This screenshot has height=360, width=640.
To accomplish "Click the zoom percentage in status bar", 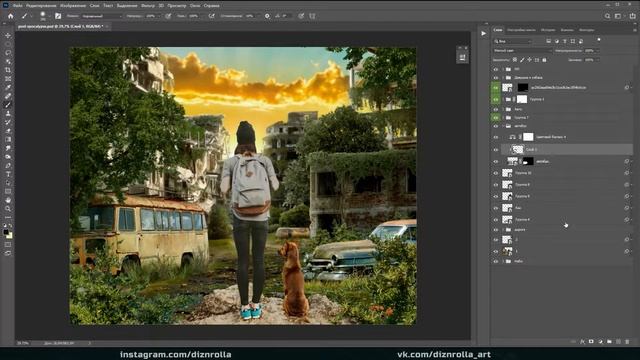I will coord(22,343).
